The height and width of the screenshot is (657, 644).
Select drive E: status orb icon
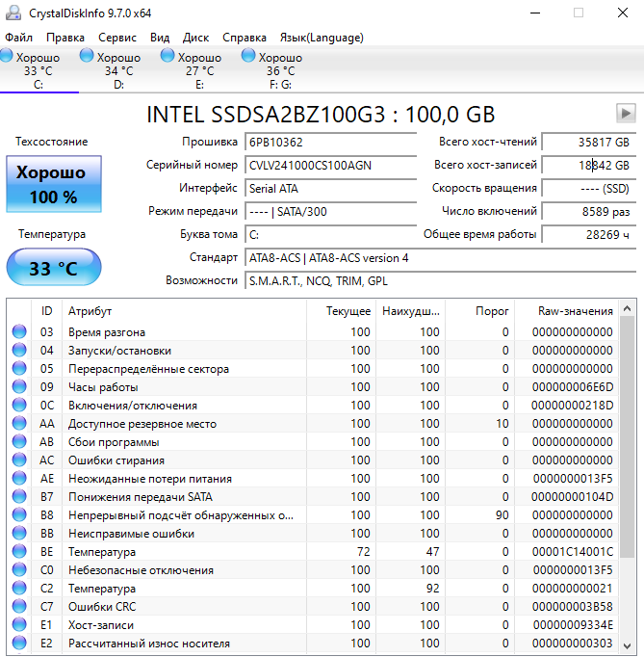click(x=168, y=57)
